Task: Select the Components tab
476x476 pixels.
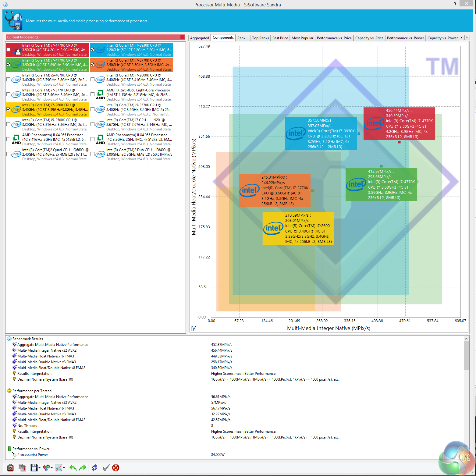Action: point(223,37)
